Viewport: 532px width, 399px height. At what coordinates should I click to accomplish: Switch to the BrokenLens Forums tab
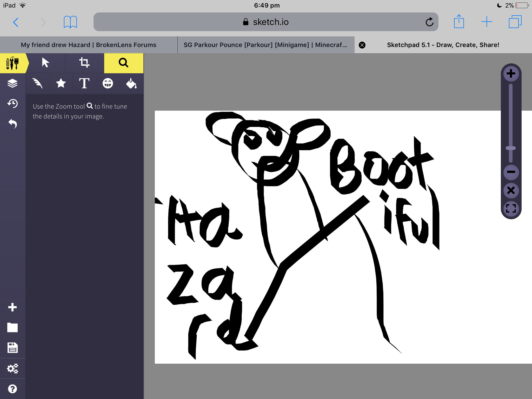coord(89,45)
